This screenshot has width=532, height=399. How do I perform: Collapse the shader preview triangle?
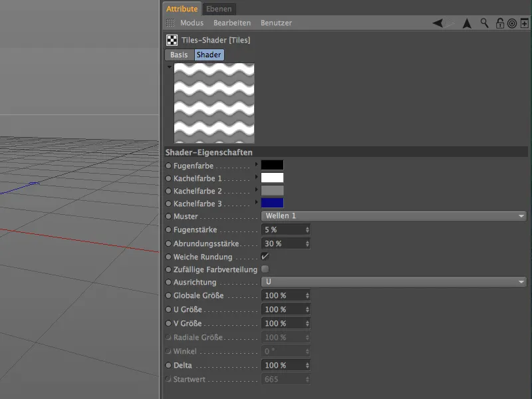[x=170, y=67]
